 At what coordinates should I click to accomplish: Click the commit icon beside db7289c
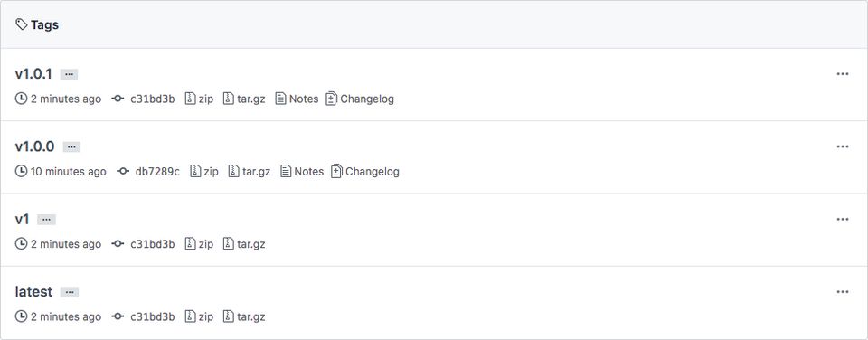(123, 172)
